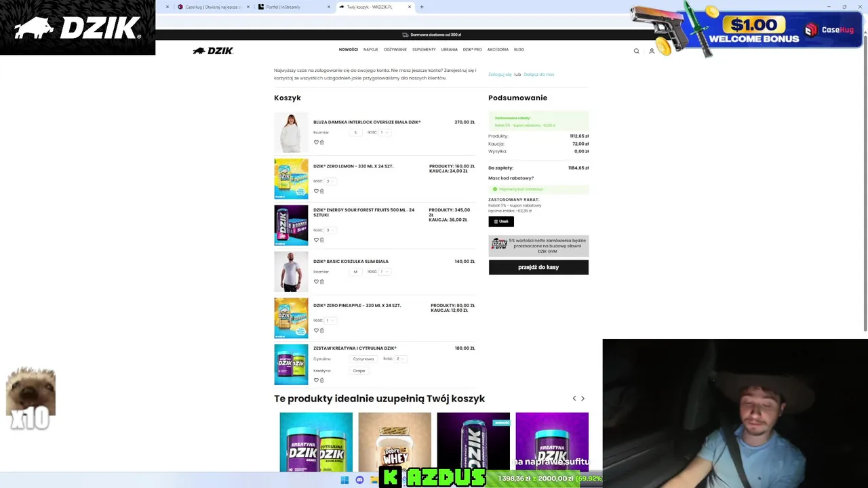Image resolution: width=868 pixels, height=488 pixels.
Task: Open Basic Koszulka quantity dropdown
Action: [384, 272]
